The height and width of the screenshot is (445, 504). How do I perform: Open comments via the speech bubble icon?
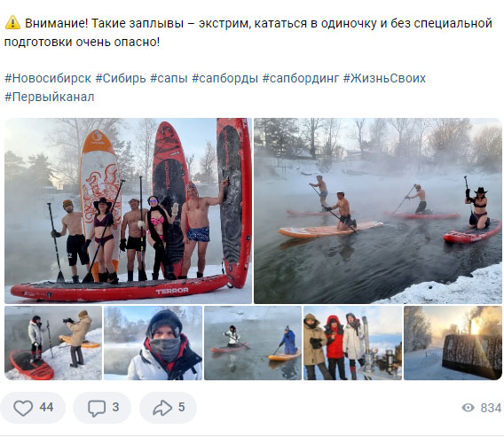(97, 409)
